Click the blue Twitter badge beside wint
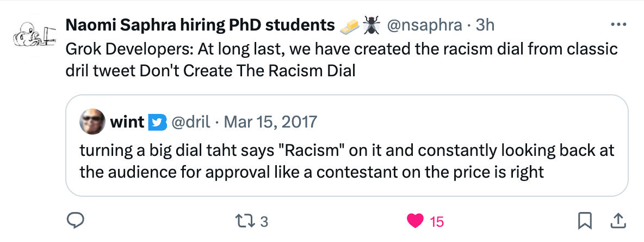Screen dimensions: 644x242 click(156, 122)
